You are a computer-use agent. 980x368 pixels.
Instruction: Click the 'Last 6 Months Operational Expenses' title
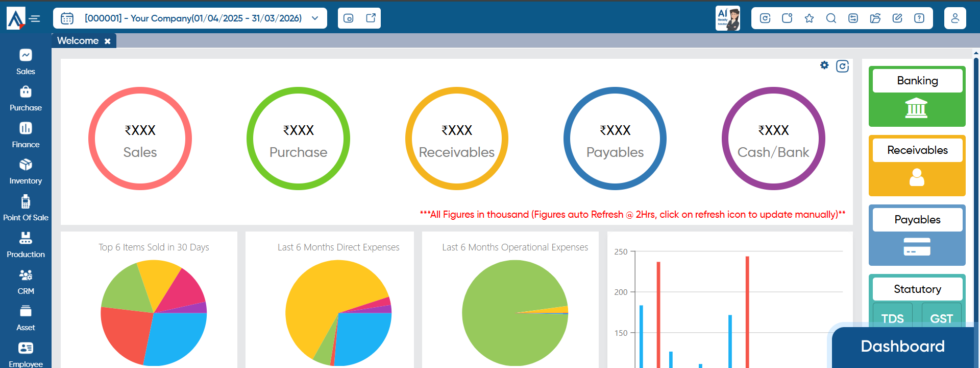pos(515,247)
